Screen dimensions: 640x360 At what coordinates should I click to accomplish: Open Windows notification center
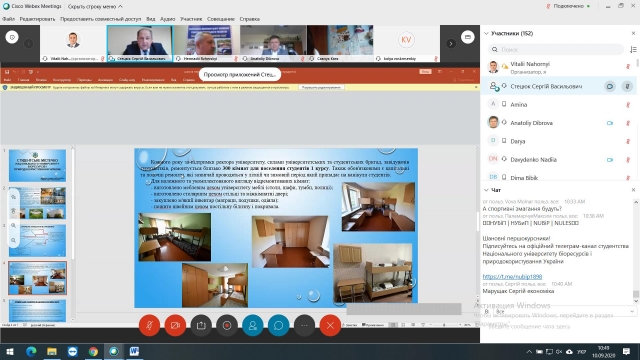pyautogui.click(x=627, y=351)
